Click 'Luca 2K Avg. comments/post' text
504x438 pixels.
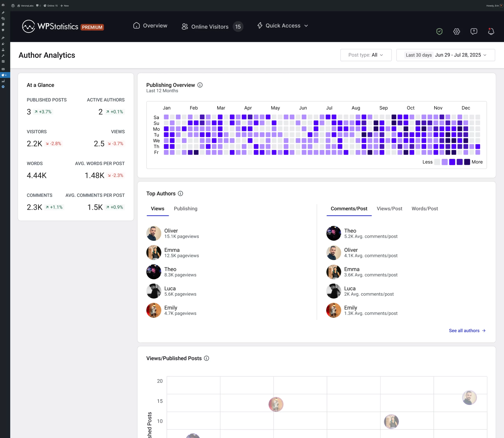click(369, 291)
